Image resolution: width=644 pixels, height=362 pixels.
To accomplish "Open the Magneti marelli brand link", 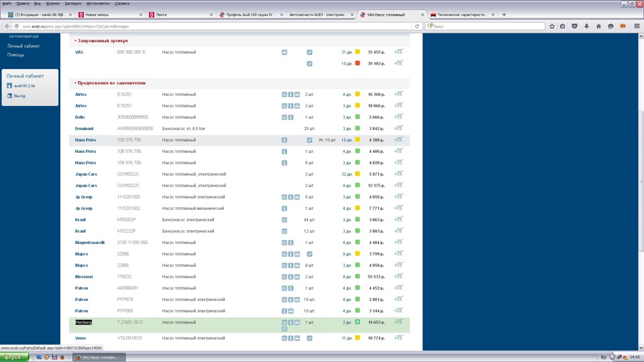I will (89, 243).
